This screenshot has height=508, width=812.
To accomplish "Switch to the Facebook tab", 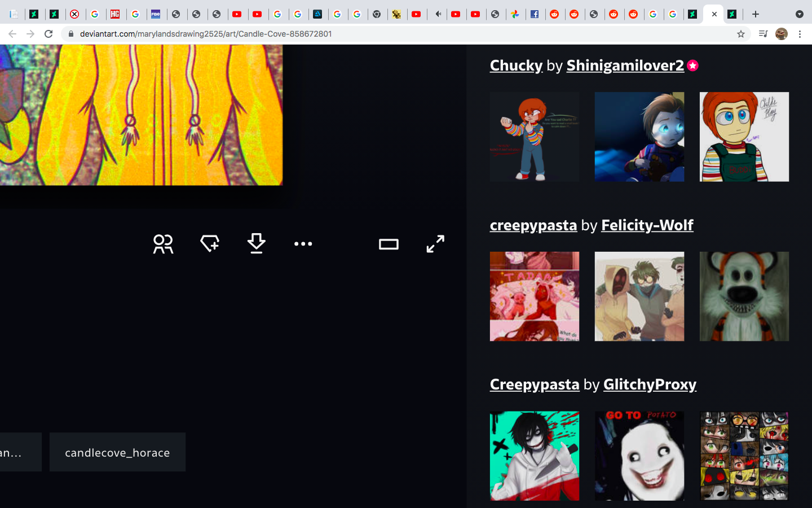I will (535, 14).
